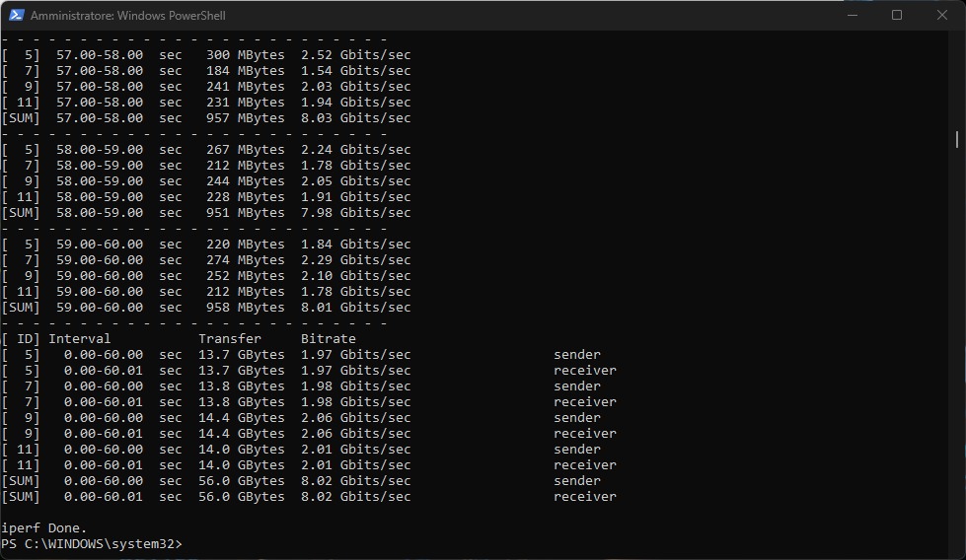Click '300 MBytes' in the 57.00-58.00 block
Image resolution: width=966 pixels, height=560 pixels.
coord(245,55)
